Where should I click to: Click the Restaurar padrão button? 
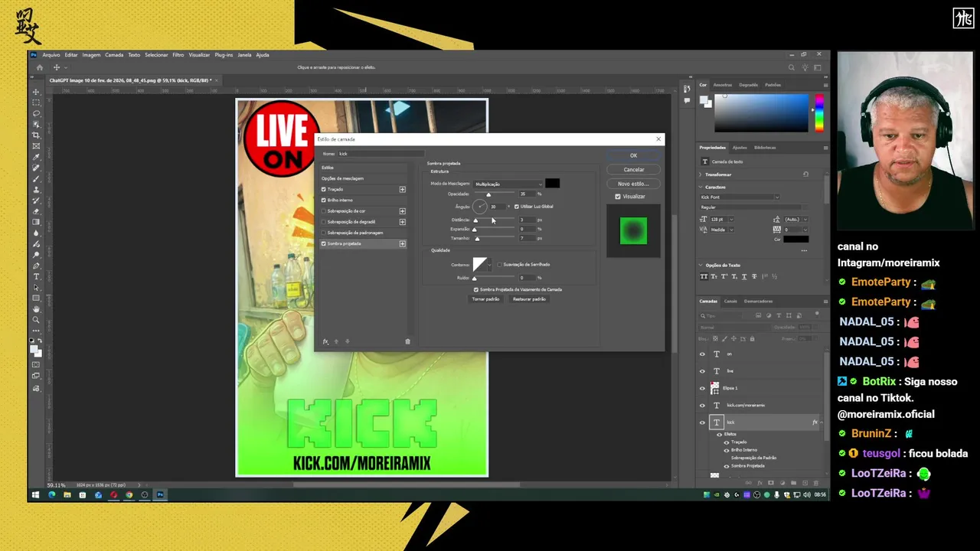529,299
